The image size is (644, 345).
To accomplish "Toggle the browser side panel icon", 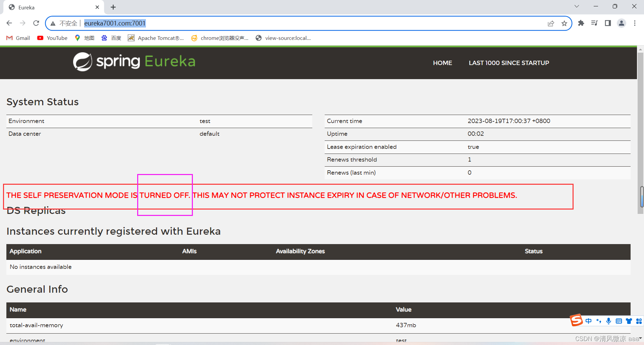I will (608, 23).
